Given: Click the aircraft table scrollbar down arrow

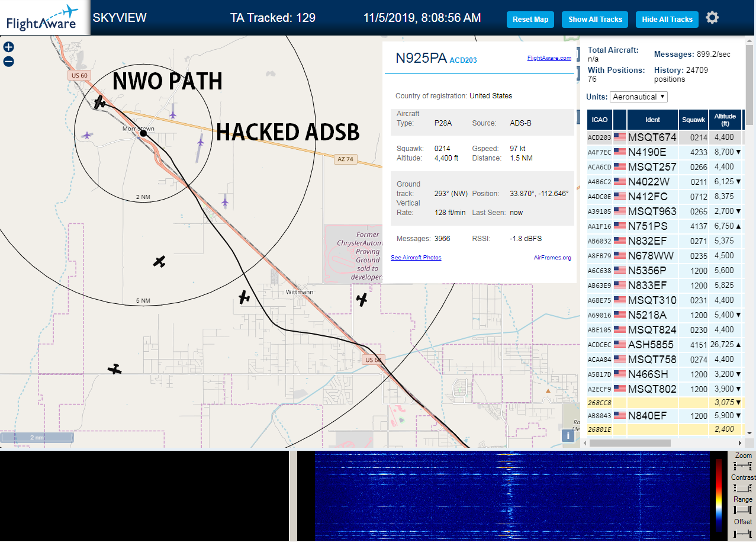Looking at the screenshot, I should click(x=751, y=432).
